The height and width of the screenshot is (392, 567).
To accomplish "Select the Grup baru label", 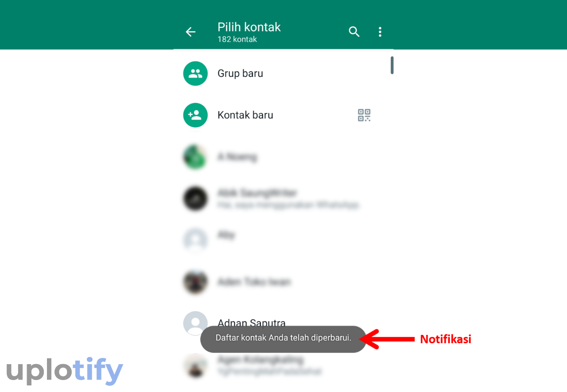I will (240, 74).
